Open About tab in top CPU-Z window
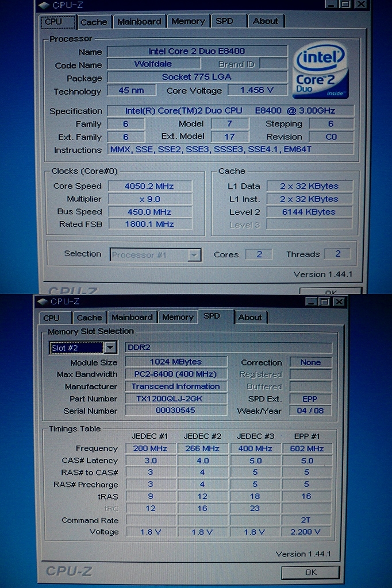The height and width of the screenshot is (588, 392). pos(266,21)
